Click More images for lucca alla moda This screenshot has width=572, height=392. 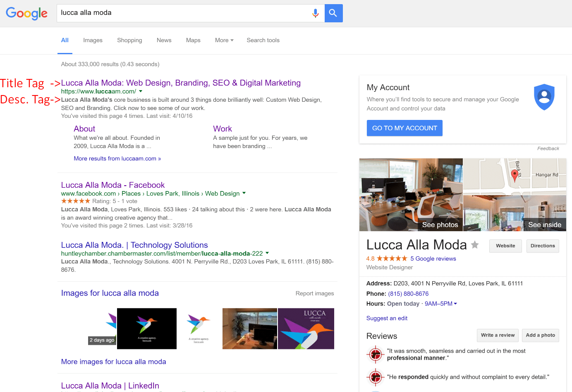114,361
